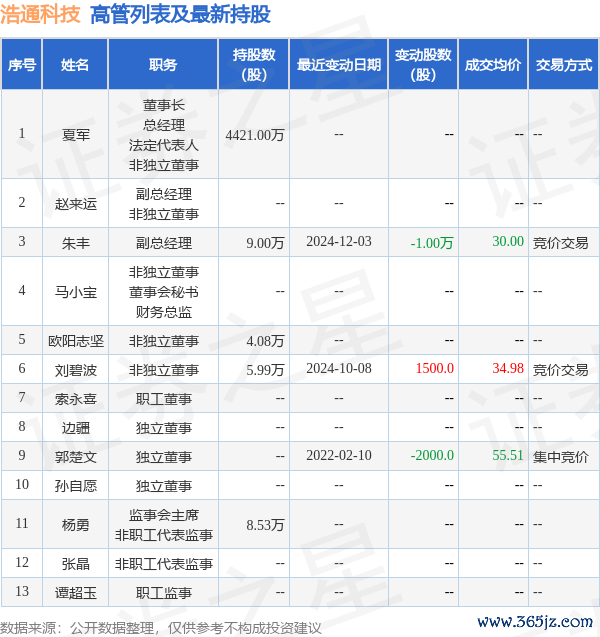Click the 序号 column header
The width and height of the screenshot is (600, 637).
pos(22,64)
